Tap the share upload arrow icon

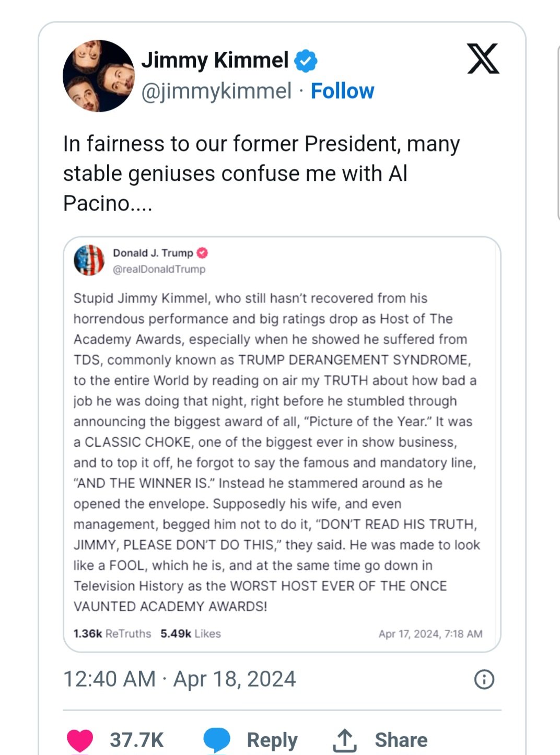(x=345, y=740)
